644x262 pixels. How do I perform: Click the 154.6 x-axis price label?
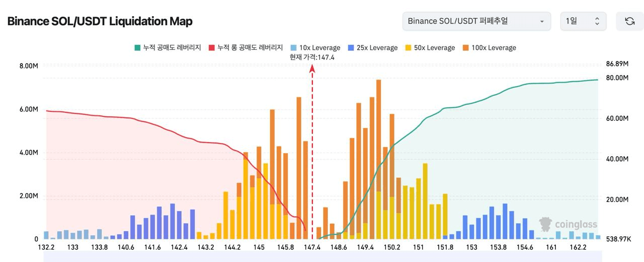(525, 247)
